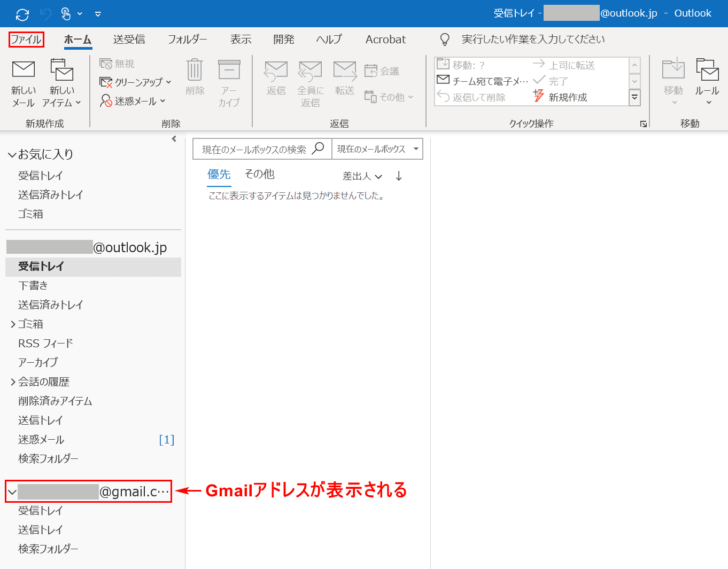Open 送信トレイ in outlook.jp account
The image size is (728, 569).
pyautogui.click(x=41, y=420)
